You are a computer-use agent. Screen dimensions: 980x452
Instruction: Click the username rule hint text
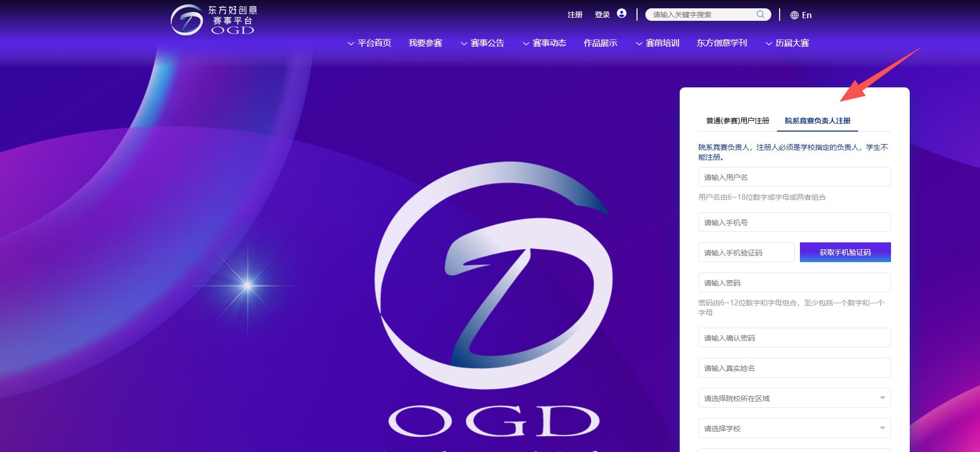(x=762, y=197)
